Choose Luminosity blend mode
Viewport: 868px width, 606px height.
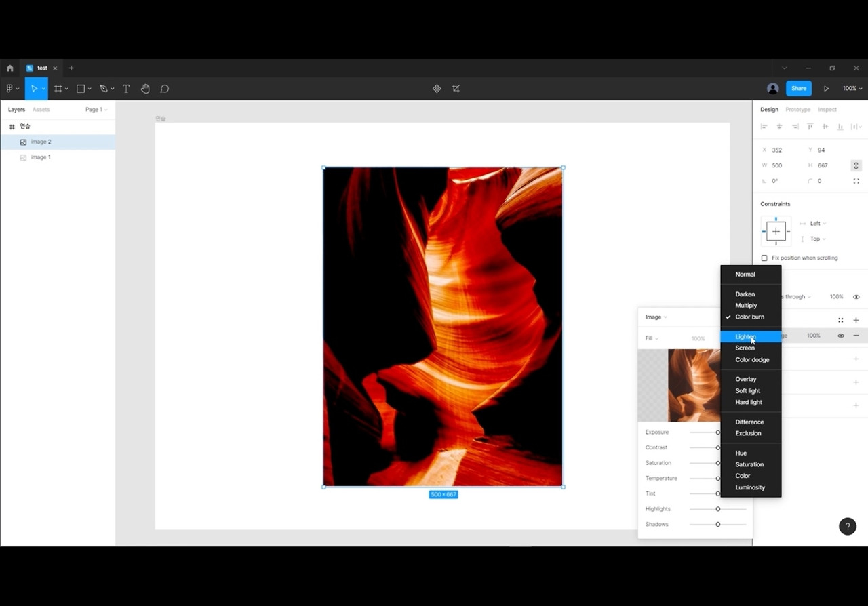751,488
